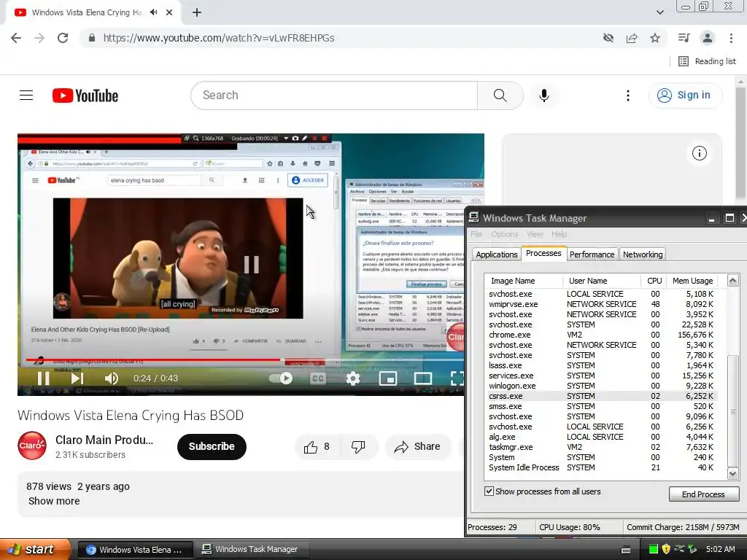This screenshot has height=560, width=747.
Task: Open Reading list panel
Action: [707, 61]
